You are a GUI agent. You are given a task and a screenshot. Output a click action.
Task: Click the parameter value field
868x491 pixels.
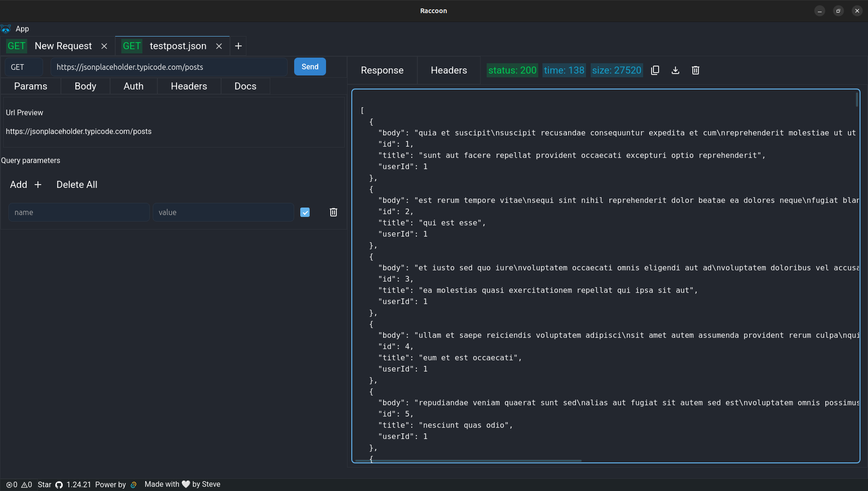223,212
